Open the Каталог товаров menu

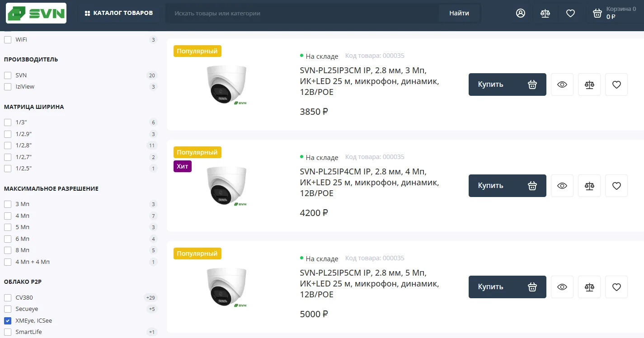click(x=119, y=13)
